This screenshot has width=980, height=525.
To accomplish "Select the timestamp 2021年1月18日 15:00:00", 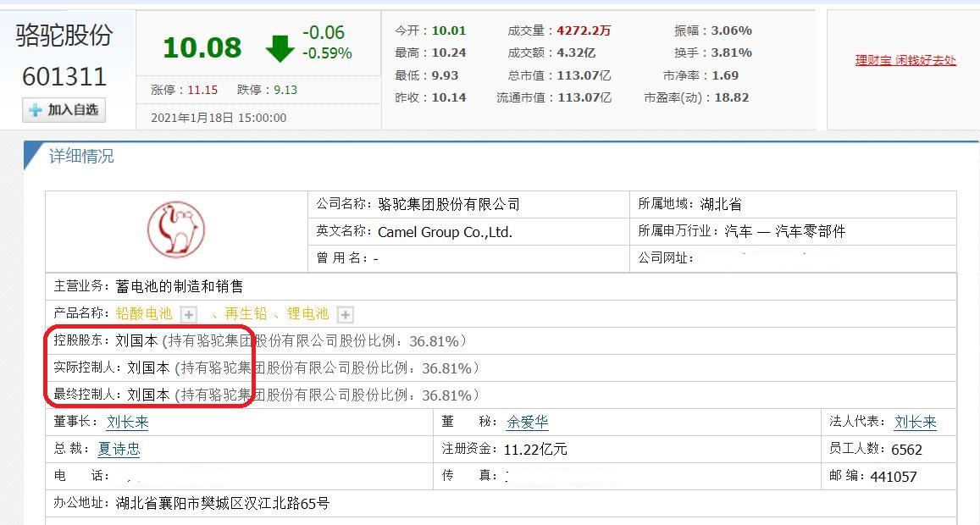I will point(219,118).
